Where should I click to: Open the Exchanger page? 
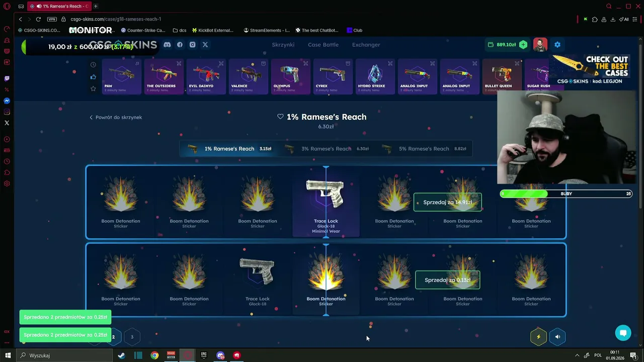(x=366, y=45)
